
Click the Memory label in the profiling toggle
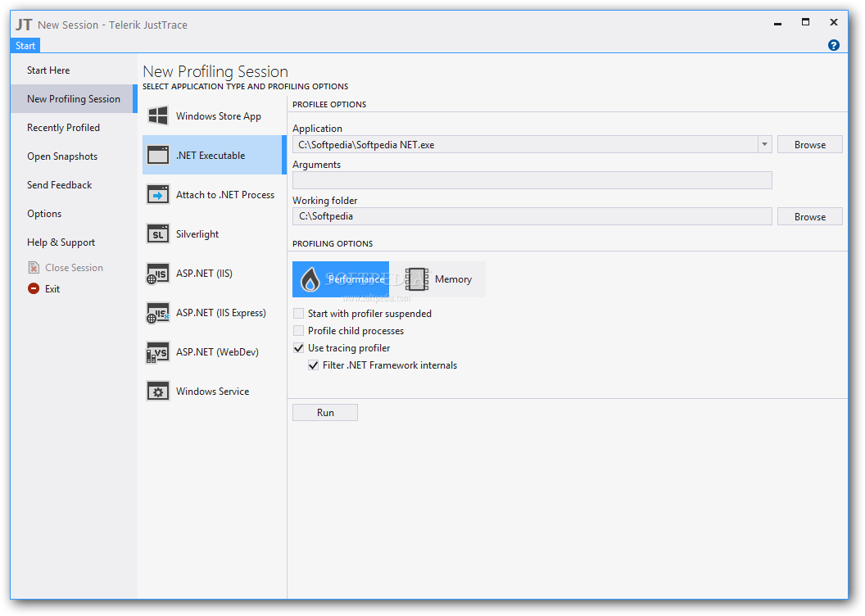click(454, 279)
